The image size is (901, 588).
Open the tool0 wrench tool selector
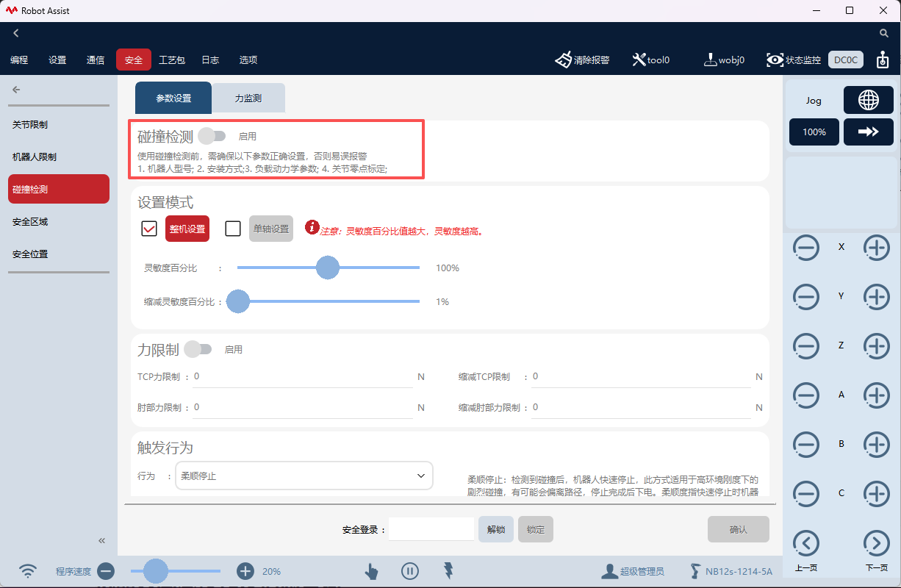[x=639, y=59]
